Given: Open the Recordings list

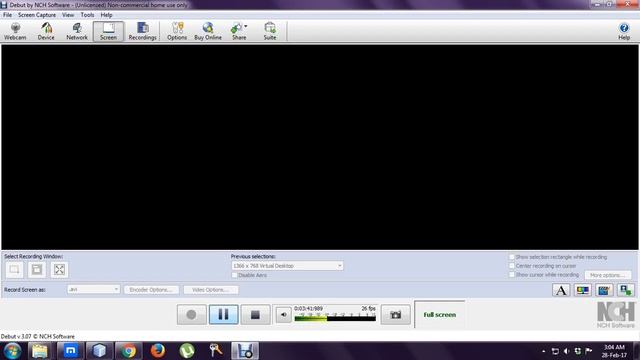Looking at the screenshot, I should [142, 31].
